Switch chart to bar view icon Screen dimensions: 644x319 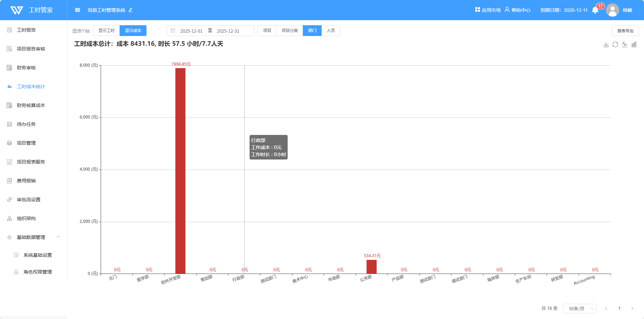[x=634, y=44]
